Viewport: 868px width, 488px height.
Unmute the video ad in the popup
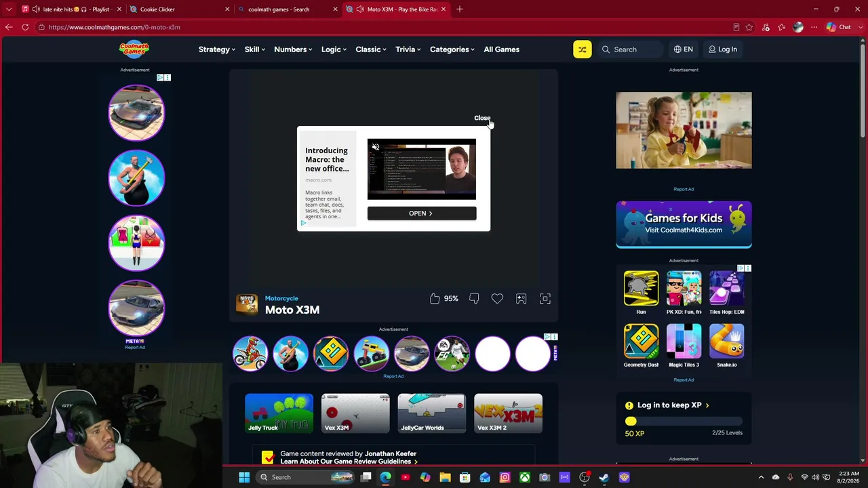click(375, 147)
